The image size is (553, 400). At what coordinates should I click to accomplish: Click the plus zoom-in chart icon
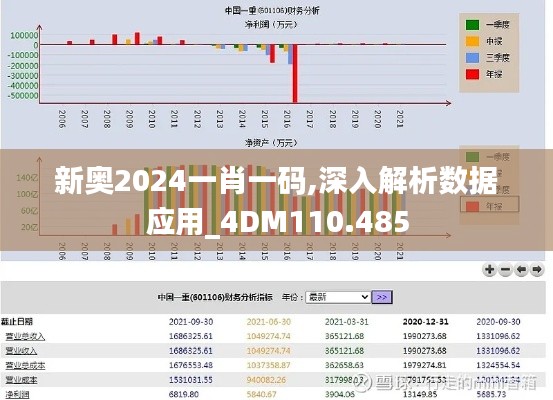[x=490, y=270]
